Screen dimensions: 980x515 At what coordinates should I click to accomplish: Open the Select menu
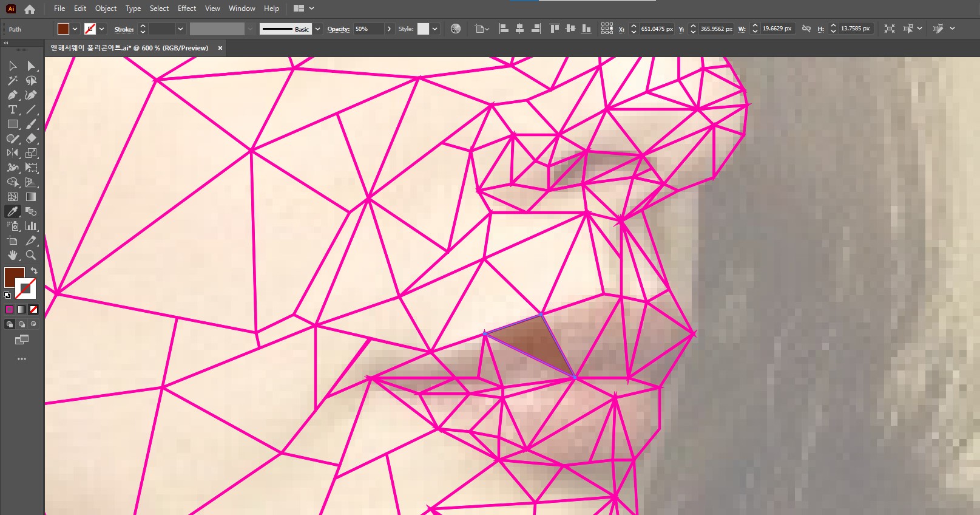pyautogui.click(x=159, y=9)
